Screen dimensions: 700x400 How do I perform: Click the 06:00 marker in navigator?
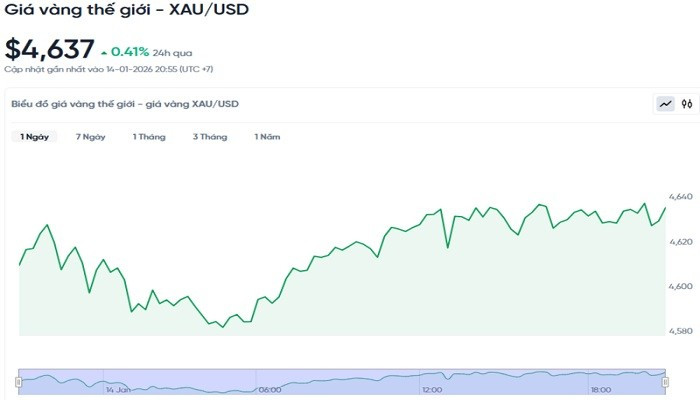point(269,389)
